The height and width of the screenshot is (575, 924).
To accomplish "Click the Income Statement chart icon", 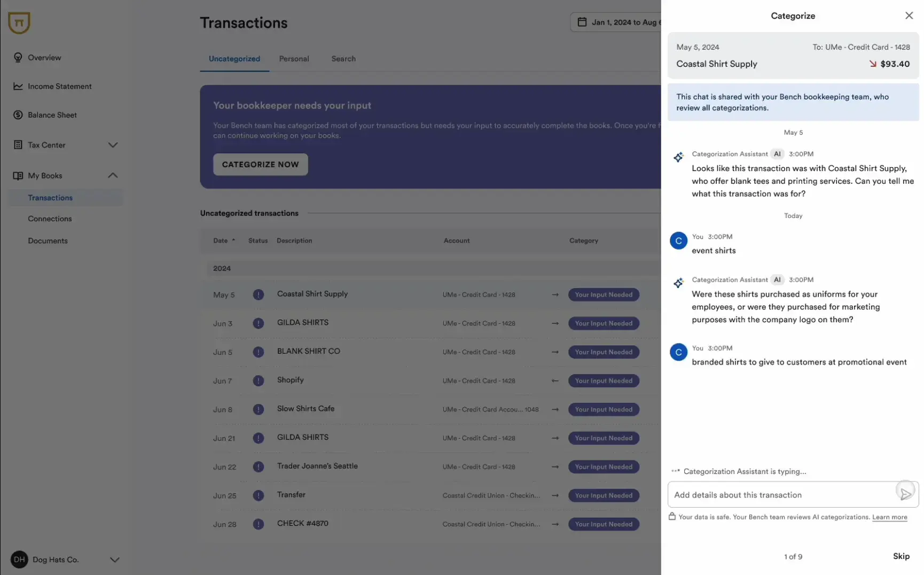I will (18, 86).
